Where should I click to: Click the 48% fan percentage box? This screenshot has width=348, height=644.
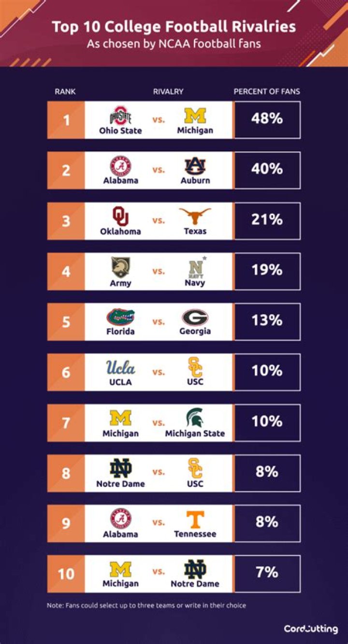(267, 119)
